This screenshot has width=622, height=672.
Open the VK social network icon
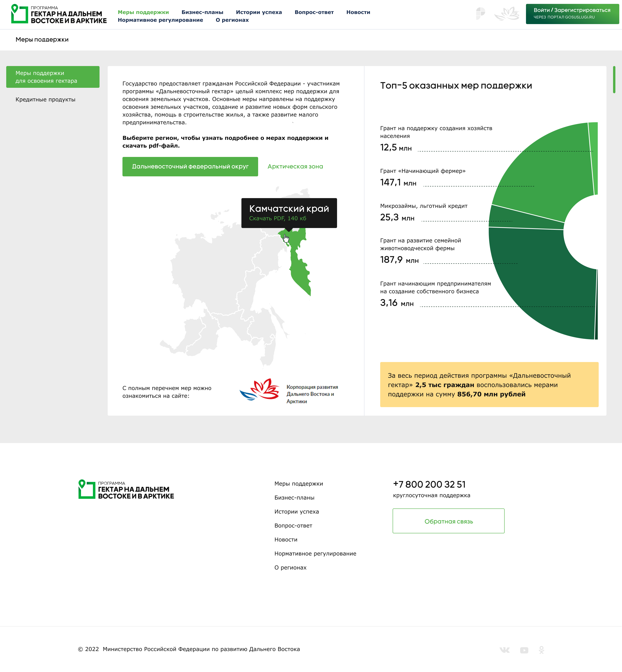[505, 650]
